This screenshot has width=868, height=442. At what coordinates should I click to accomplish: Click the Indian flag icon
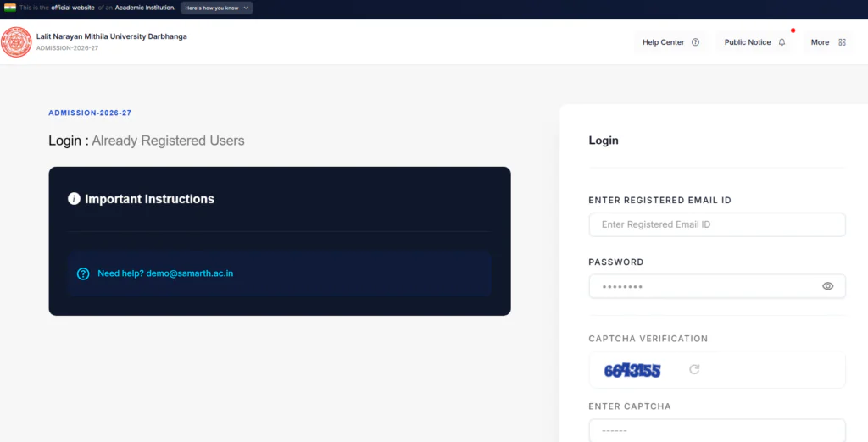click(x=10, y=8)
